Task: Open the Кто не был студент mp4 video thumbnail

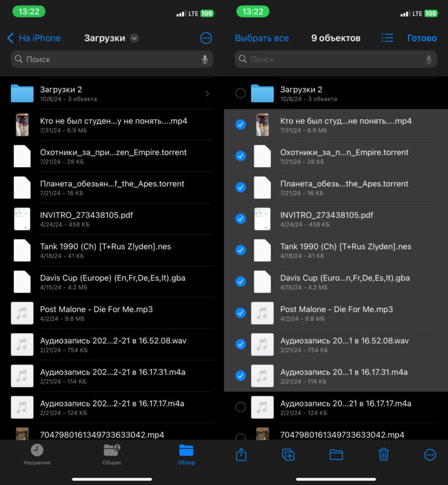Action: 22,125
